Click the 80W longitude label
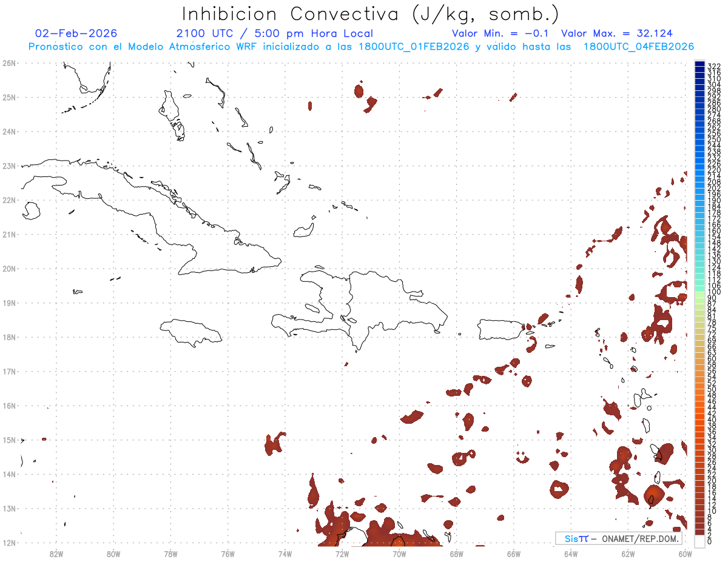 113,553
